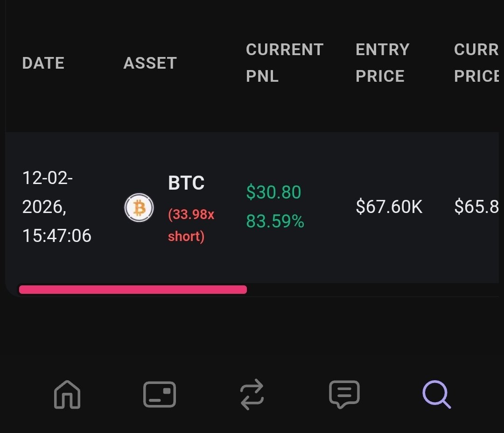
Task: Click the 15:47:06 trade time
Action: pyautogui.click(x=57, y=236)
